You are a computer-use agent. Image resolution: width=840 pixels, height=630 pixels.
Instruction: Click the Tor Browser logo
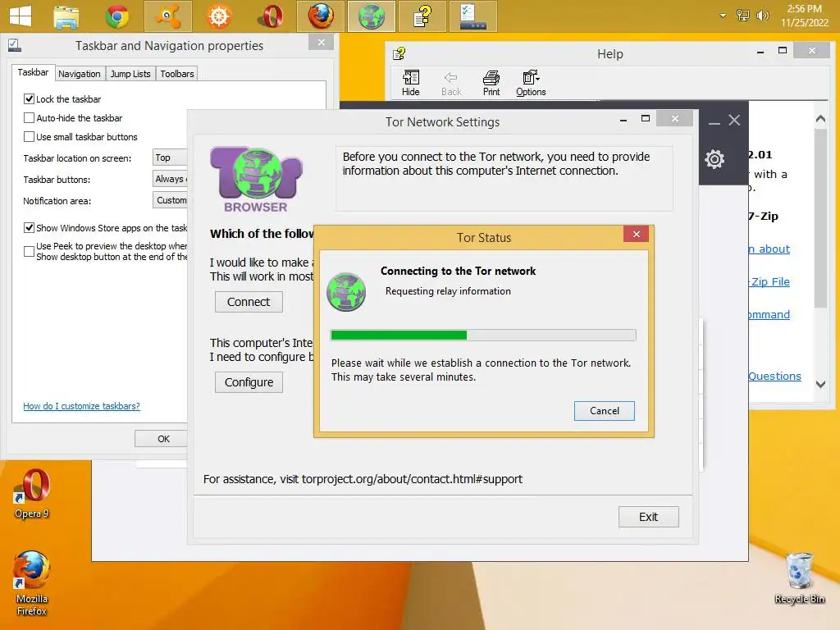256,180
